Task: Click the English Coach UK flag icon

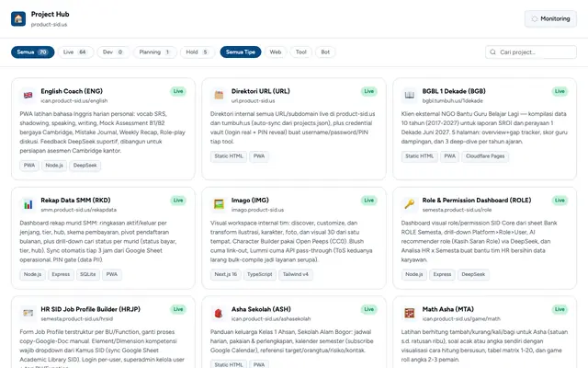Action: pos(28,96)
